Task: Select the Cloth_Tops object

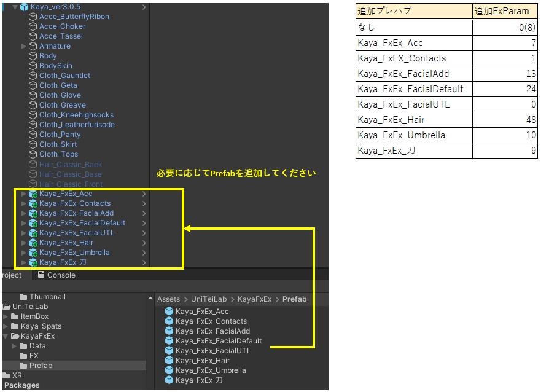Action: point(59,154)
